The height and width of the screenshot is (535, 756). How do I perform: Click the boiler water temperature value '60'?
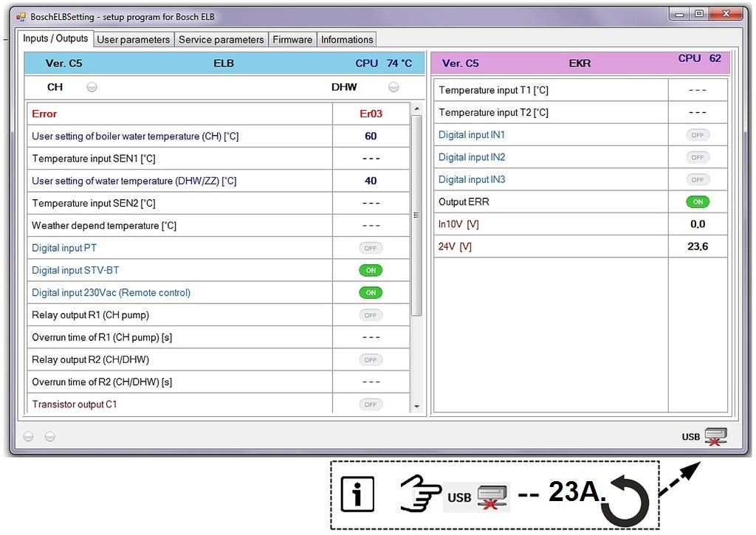371,137
